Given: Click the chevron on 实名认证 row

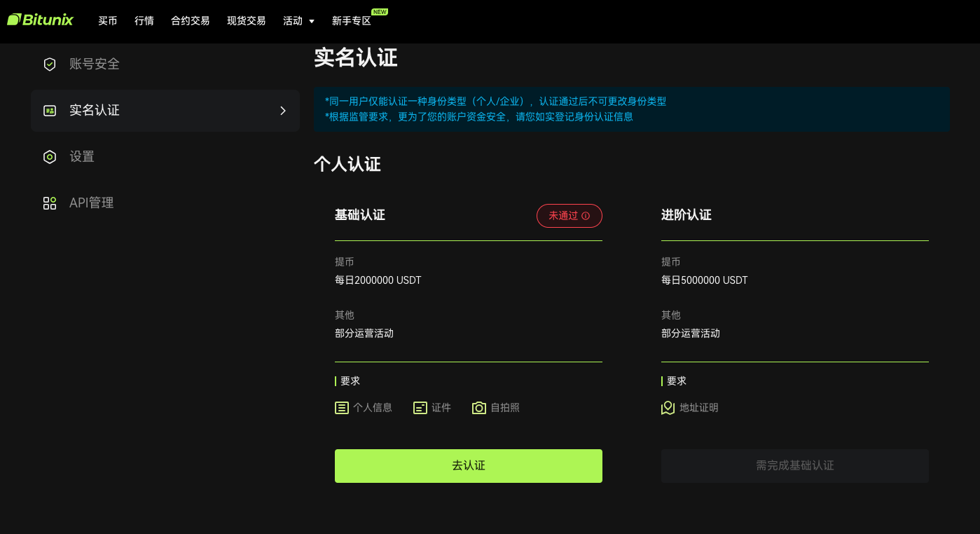Looking at the screenshot, I should (283, 111).
